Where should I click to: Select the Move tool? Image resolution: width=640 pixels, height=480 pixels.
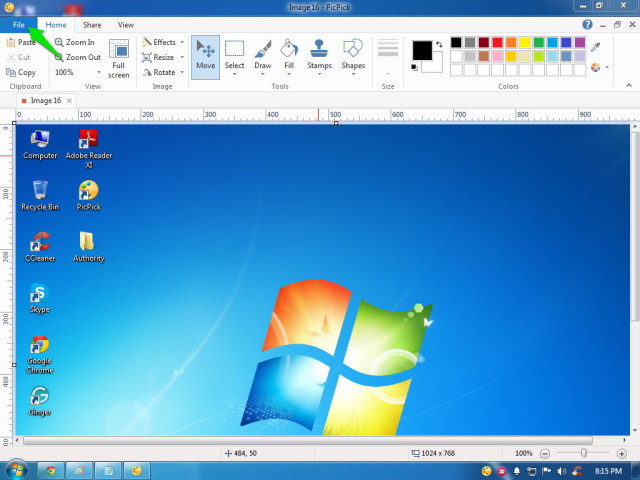click(205, 57)
